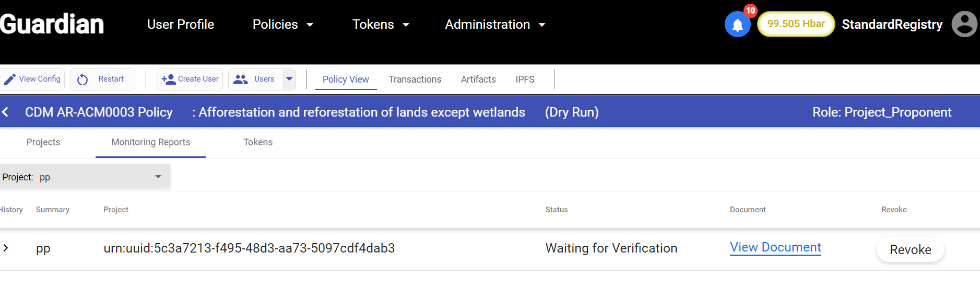Viewport: 980px width, 286px height.
Task: Open the user account avatar icon
Action: pos(964,24)
